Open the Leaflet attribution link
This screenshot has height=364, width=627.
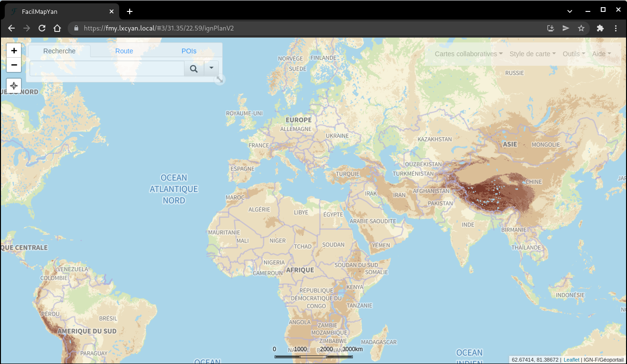click(x=571, y=360)
